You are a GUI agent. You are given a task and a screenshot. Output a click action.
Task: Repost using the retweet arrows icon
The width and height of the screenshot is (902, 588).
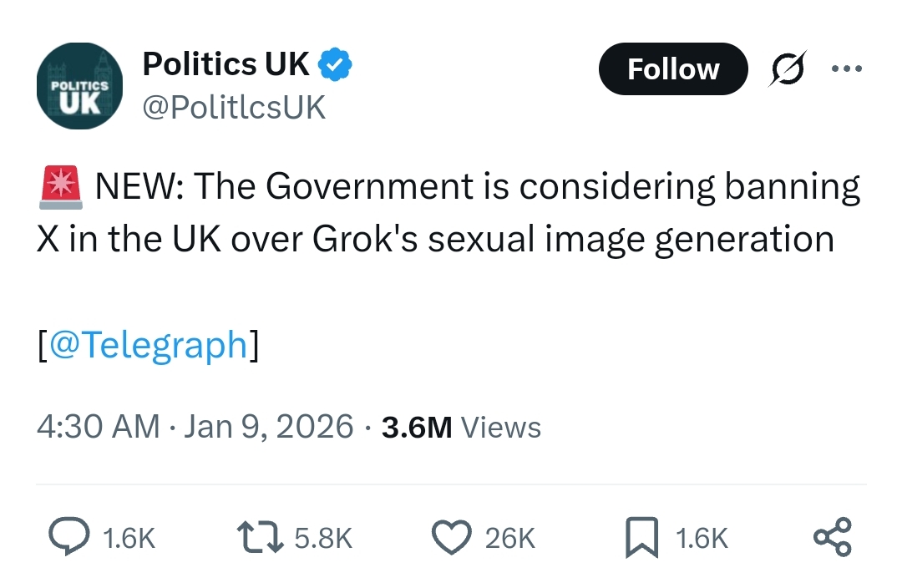pyautogui.click(x=260, y=537)
